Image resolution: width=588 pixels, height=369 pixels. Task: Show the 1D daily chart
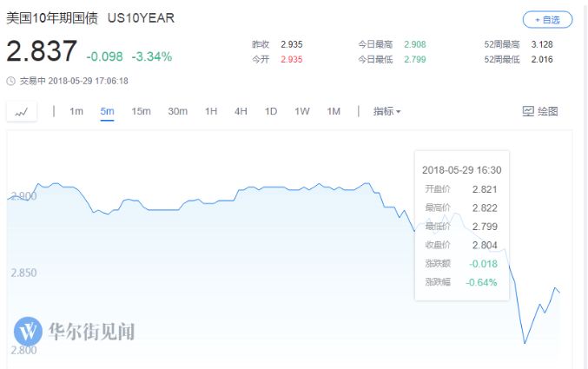(x=271, y=111)
